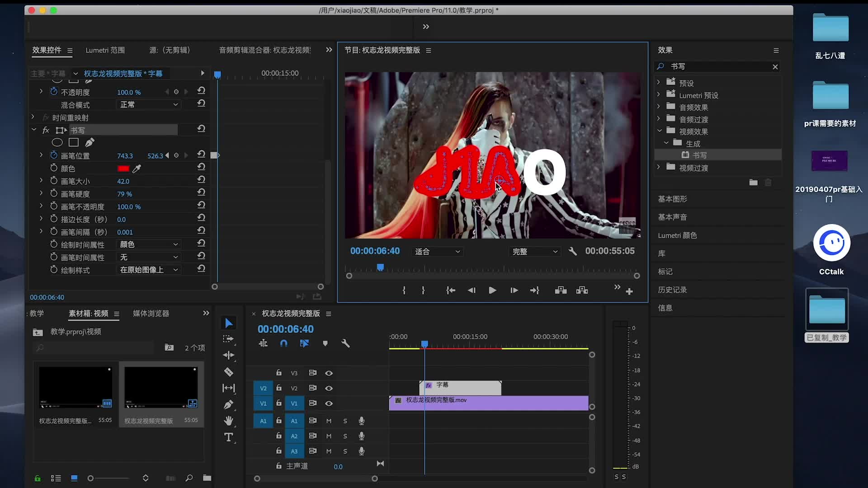Toggle V2 track output eye
Image resolution: width=868 pixels, height=488 pixels.
click(329, 388)
